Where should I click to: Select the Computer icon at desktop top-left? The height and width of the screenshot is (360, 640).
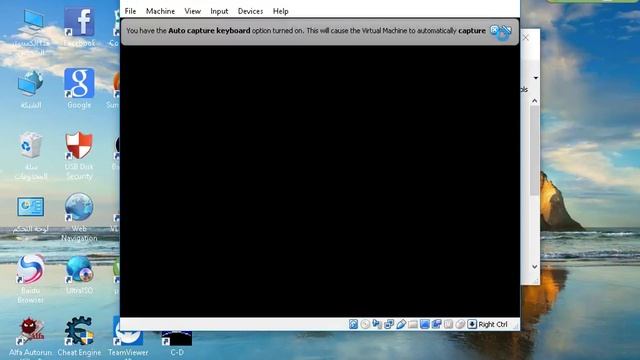[x=31, y=32]
